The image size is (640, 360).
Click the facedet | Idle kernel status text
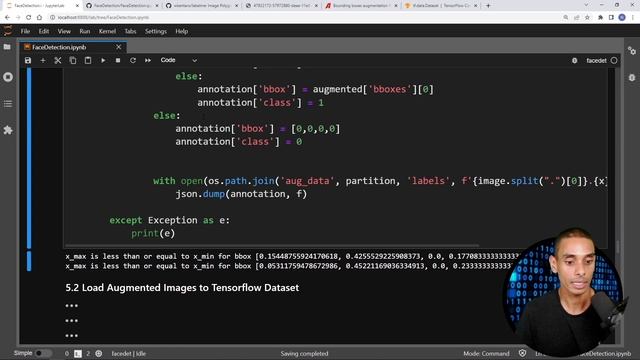[x=129, y=353]
